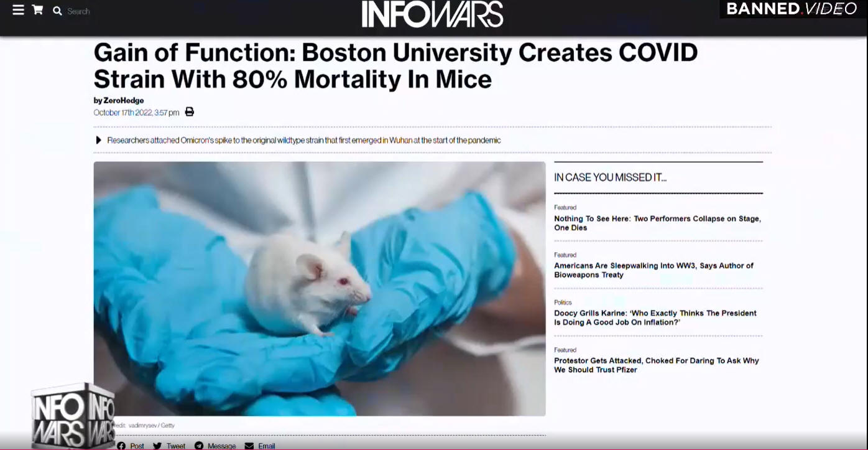Click the Email envelope share icon
Screen dimensions: 868x450
pyautogui.click(x=249, y=446)
